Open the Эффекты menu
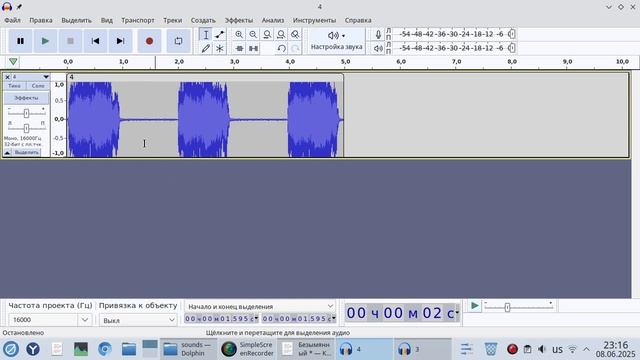640x360 pixels. click(239, 20)
